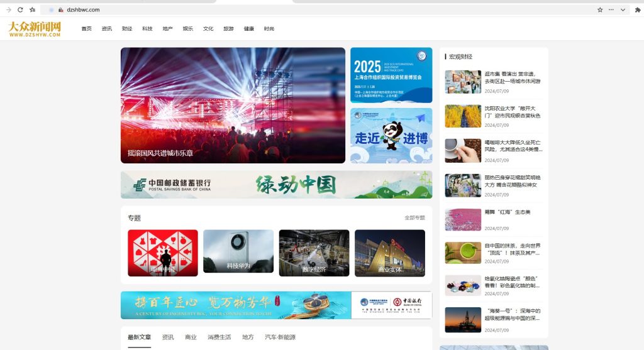
Task: Click the 中国邮政储蓄银行 绿动中国 banner
Action: pyautogui.click(x=277, y=185)
